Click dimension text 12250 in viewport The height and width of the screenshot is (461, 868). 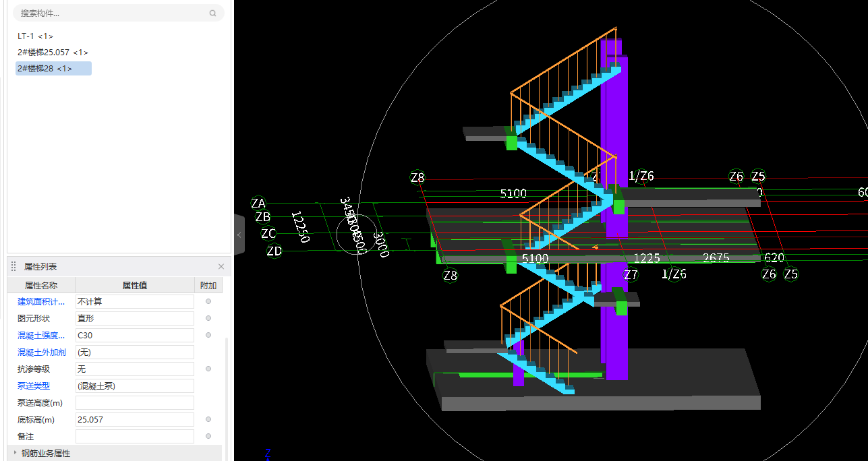point(300,227)
